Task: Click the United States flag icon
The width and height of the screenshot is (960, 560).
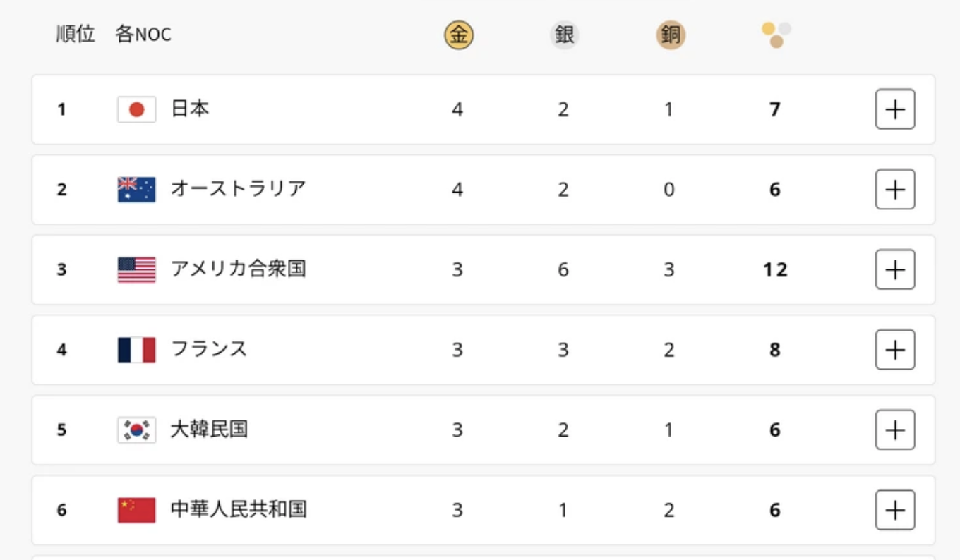Action: click(136, 270)
